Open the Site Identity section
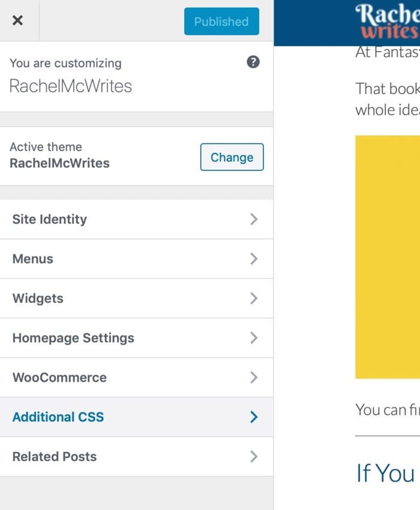 tap(50, 220)
